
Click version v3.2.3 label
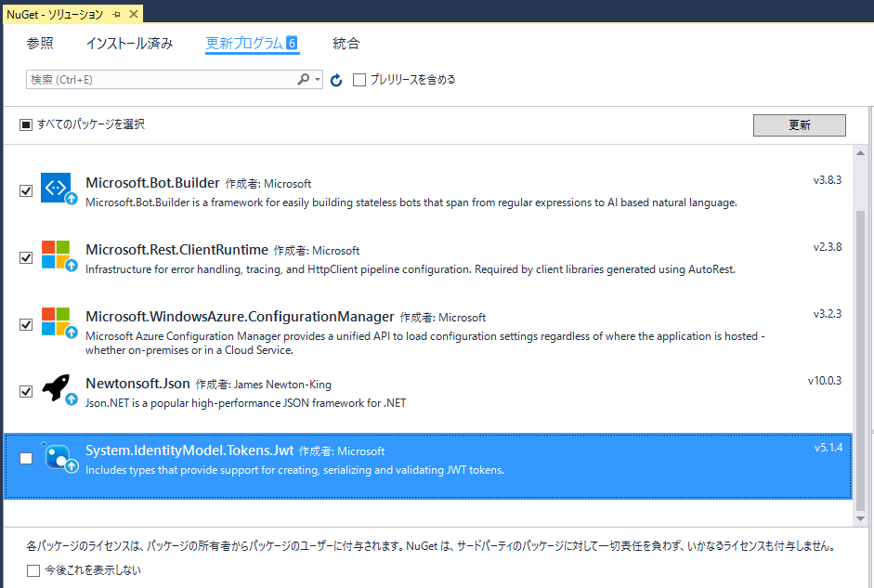[828, 314]
